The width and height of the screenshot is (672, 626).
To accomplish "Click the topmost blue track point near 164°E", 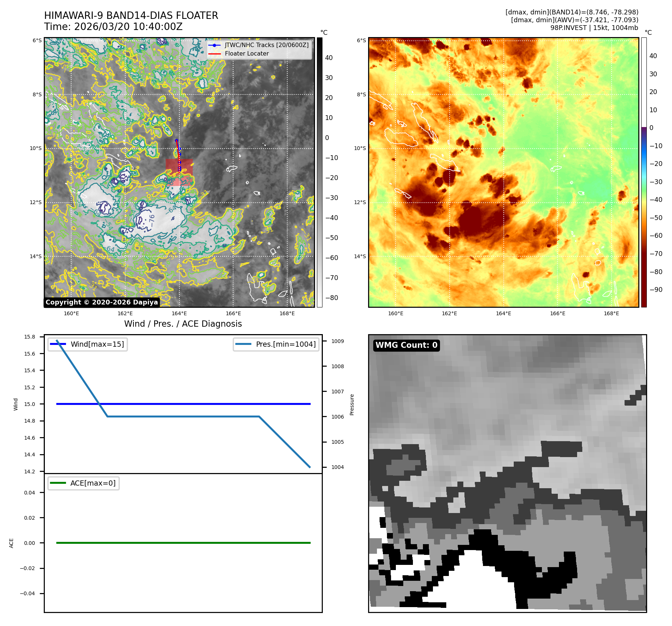I will 176,140.
